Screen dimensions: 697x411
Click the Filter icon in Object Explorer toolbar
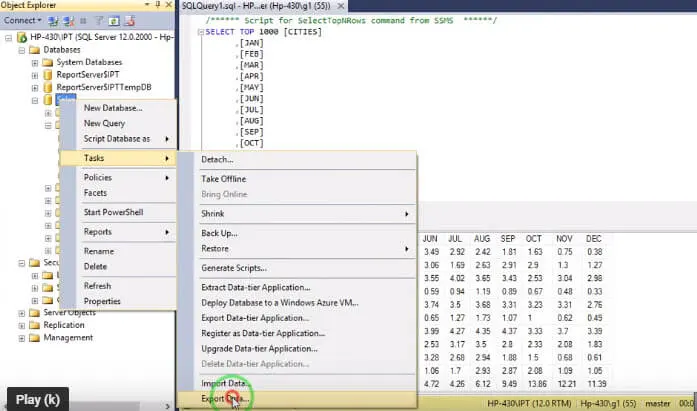pyautogui.click(x=99, y=21)
